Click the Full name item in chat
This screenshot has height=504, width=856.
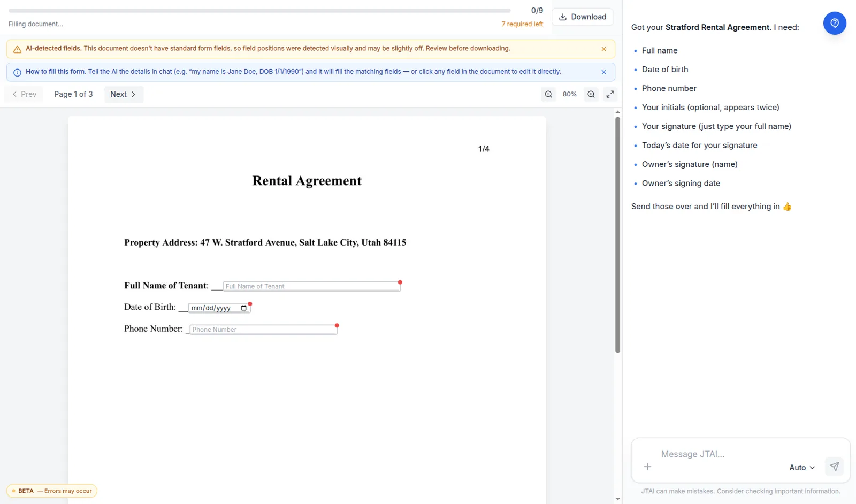(x=660, y=51)
